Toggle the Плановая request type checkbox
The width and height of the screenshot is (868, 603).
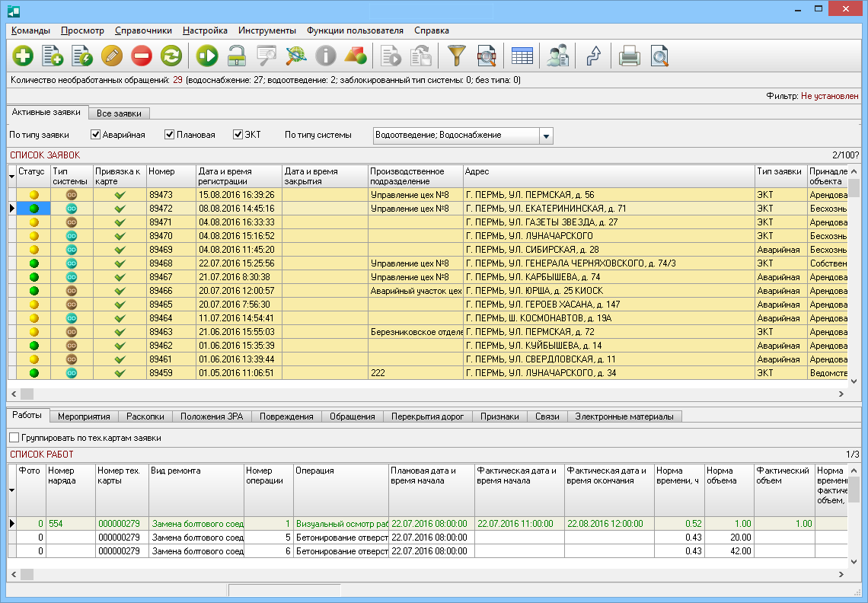pos(170,135)
